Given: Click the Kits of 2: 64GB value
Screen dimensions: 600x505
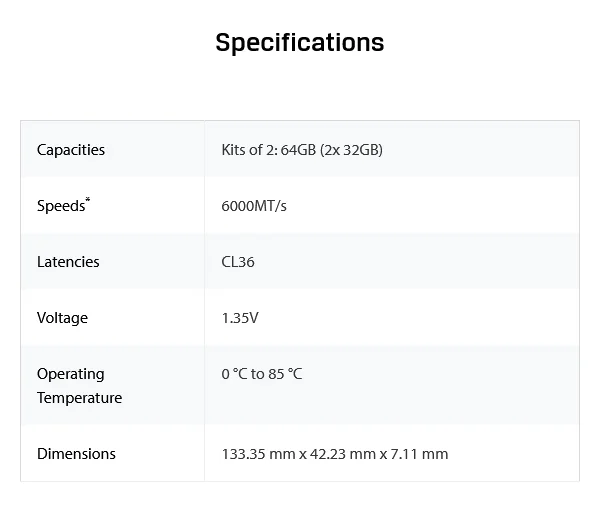Looking at the screenshot, I should click(302, 150).
